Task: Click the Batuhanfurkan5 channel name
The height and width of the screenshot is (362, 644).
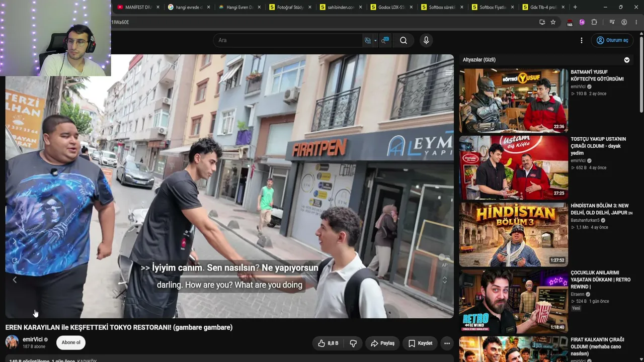Action: tap(585, 220)
